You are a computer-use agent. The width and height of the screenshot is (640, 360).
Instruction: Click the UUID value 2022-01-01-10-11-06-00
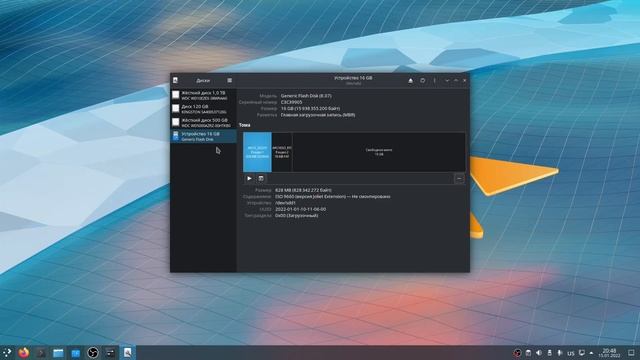click(300, 209)
